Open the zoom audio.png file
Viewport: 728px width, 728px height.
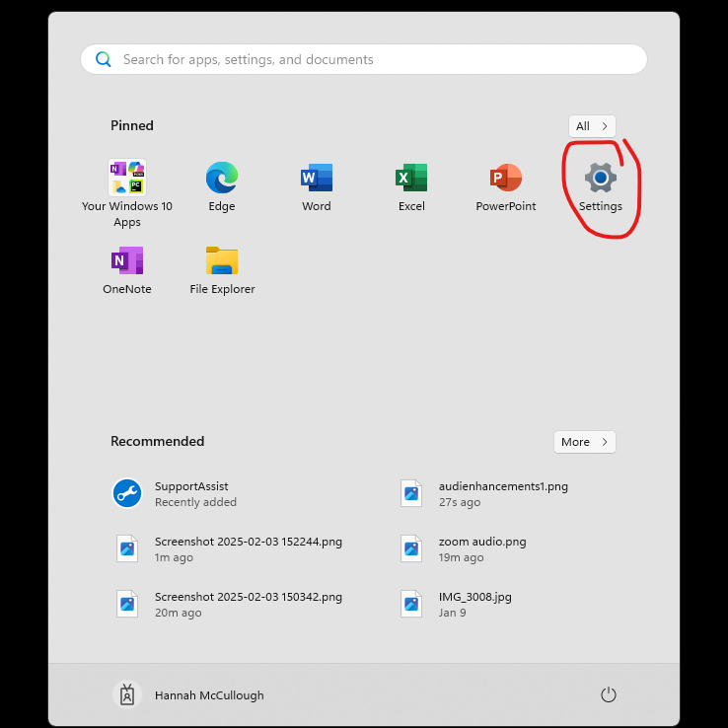[481, 548]
